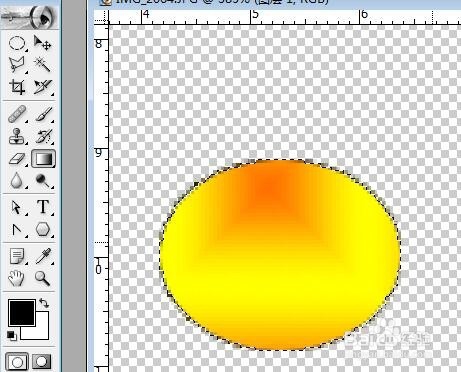Screen dimensions: 461x372
Task: Select the Magic Wand tool
Action: click(x=43, y=64)
